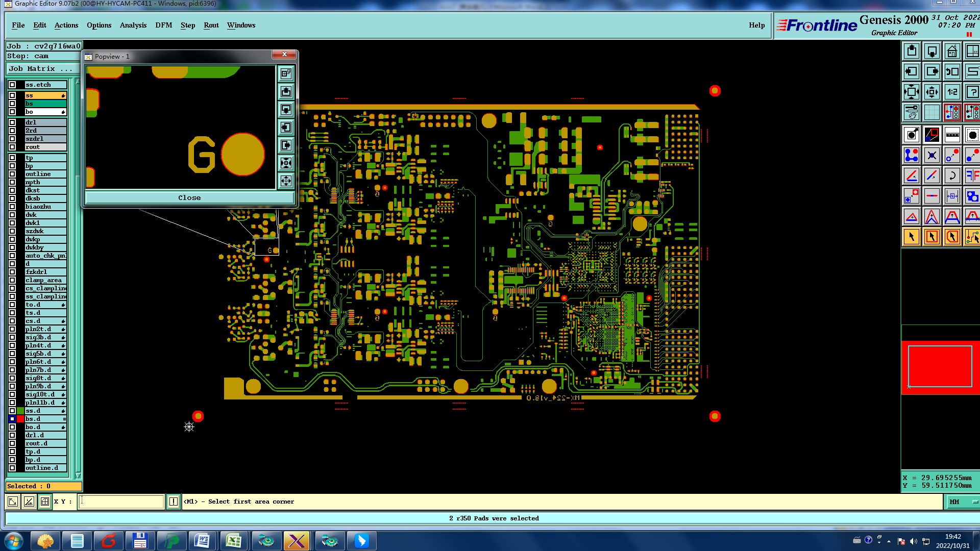This screenshot has width=980, height=551.
Task: Click the X Y coordinate input field
Action: click(121, 502)
